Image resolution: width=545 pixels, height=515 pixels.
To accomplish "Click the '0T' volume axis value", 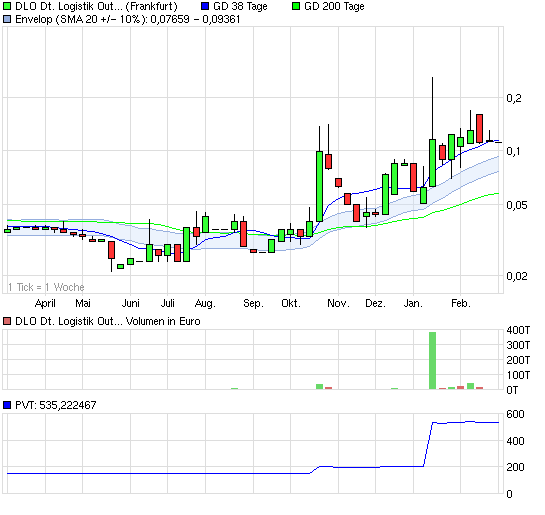I will [x=512, y=390].
